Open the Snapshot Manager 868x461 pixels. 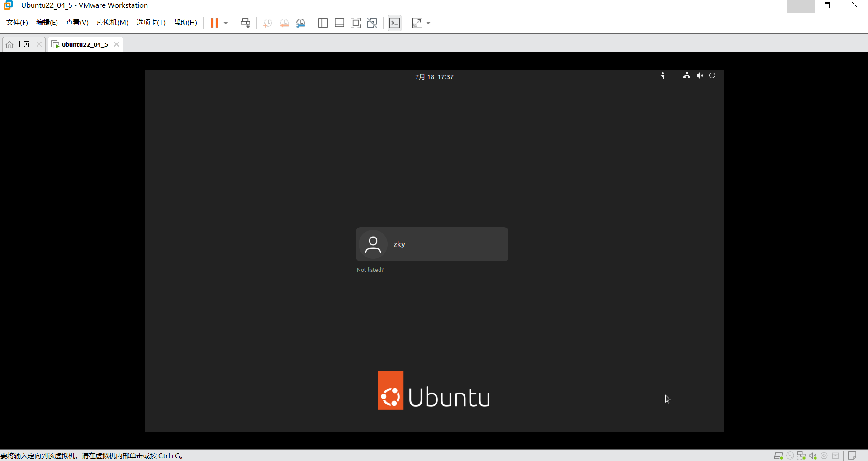(301, 23)
